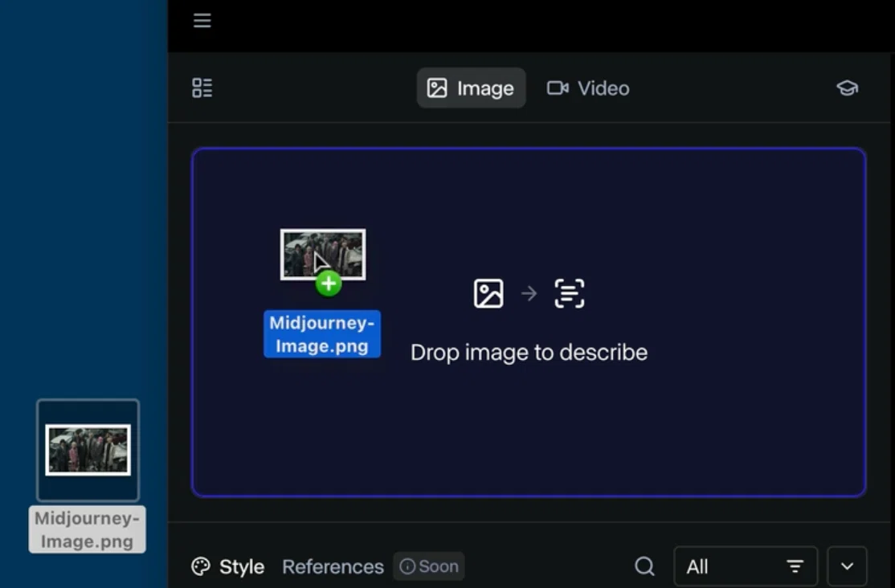The width and height of the screenshot is (895, 588).
Task: Open the All filter dropdown
Action: click(x=746, y=566)
